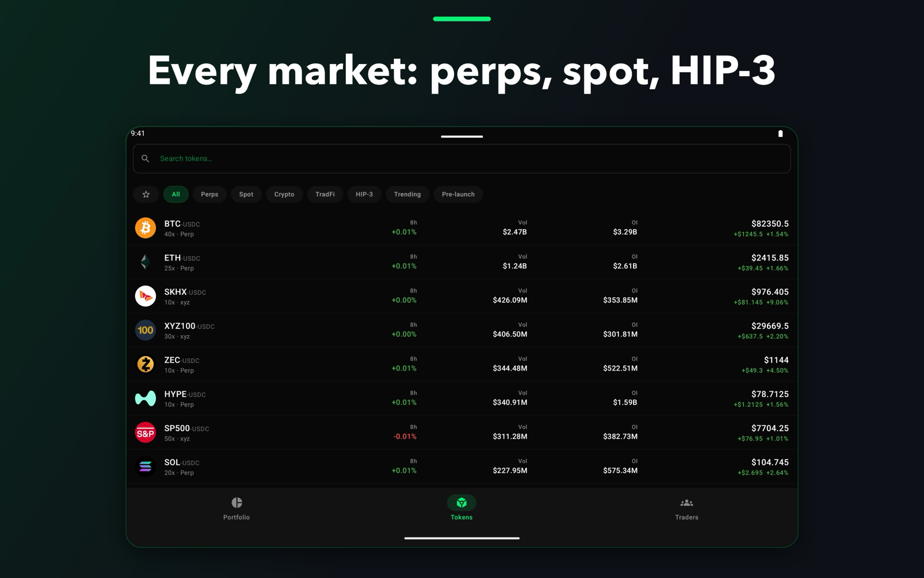Select the All filter chip
The height and width of the screenshot is (578, 924).
click(x=176, y=194)
